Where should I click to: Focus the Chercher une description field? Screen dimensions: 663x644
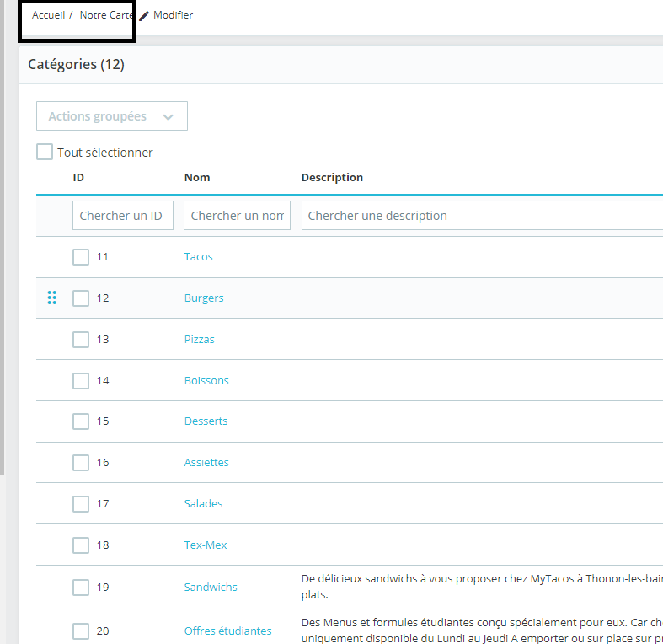coord(482,216)
